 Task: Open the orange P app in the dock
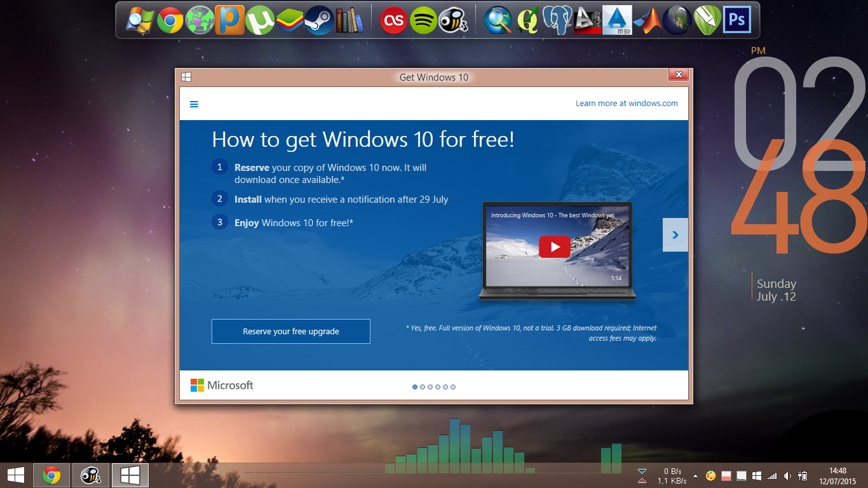(230, 20)
